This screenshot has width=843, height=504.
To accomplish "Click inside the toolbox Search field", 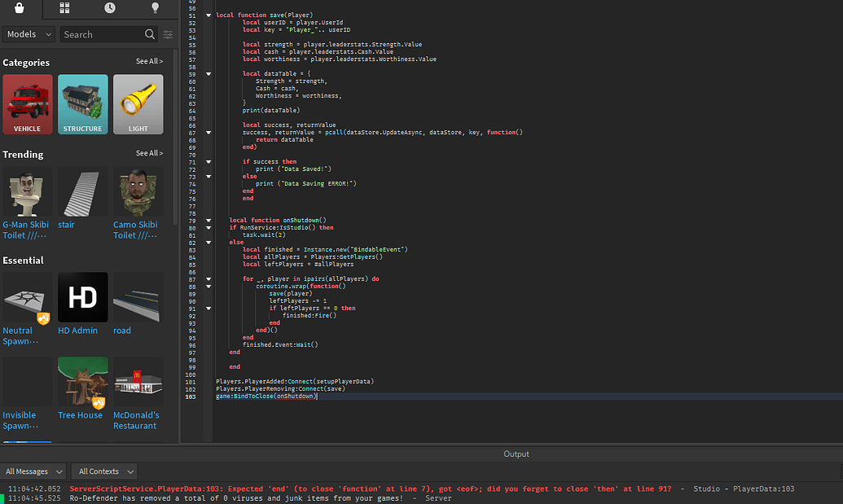I will tap(102, 34).
